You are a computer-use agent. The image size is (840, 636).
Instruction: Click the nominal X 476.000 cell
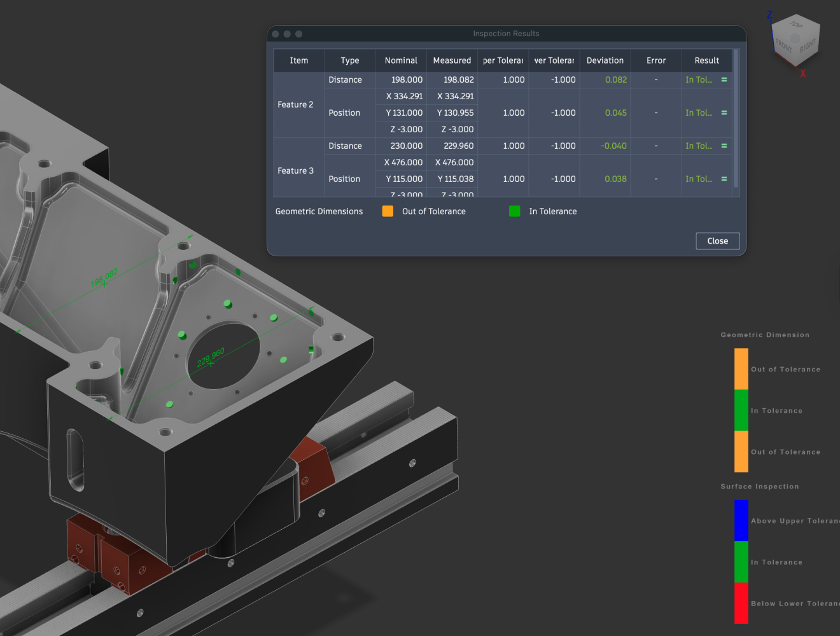pyautogui.click(x=401, y=163)
